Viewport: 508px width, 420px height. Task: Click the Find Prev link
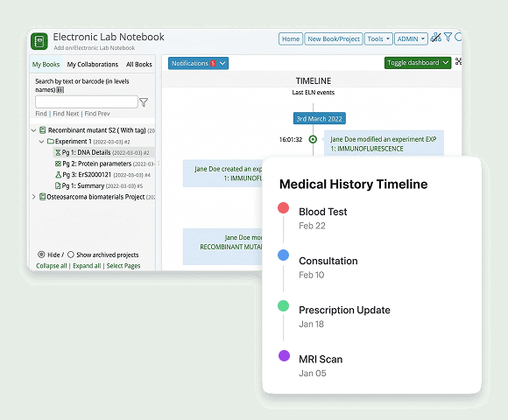[x=97, y=114]
